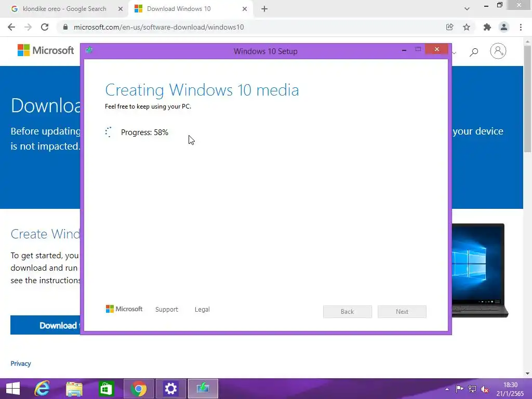532x399 pixels.
Task: Close the Windows 10 Setup window
Action: (x=436, y=49)
